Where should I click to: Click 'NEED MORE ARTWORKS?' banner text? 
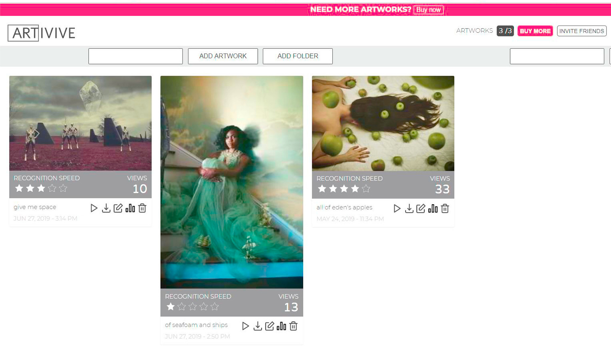[360, 9]
